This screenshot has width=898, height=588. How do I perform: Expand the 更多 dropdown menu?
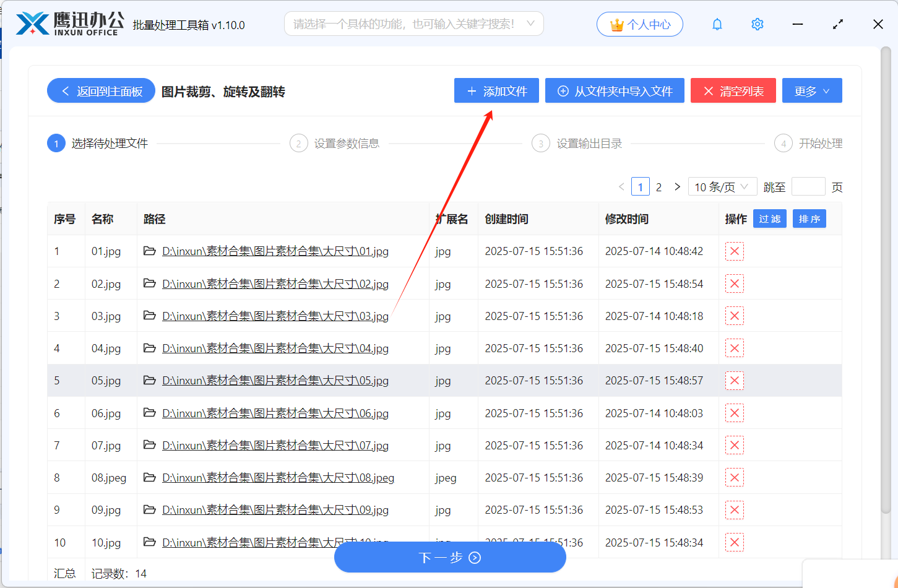(x=811, y=91)
